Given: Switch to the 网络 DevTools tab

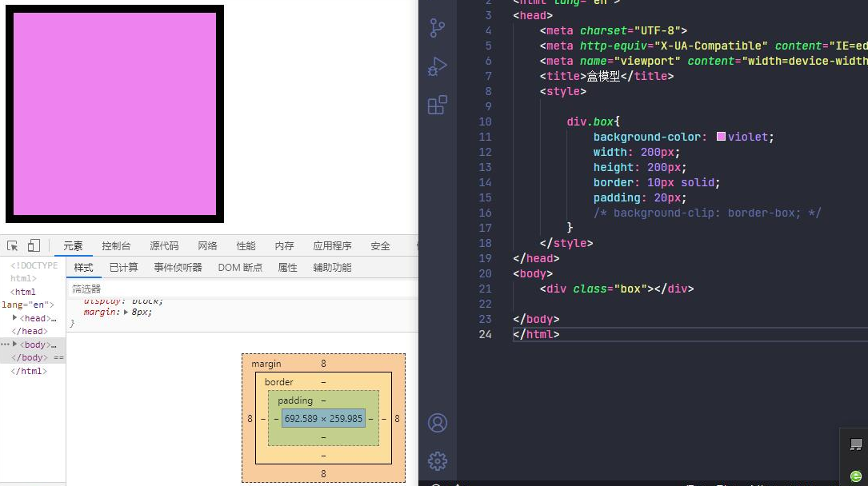Looking at the screenshot, I should point(207,246).
